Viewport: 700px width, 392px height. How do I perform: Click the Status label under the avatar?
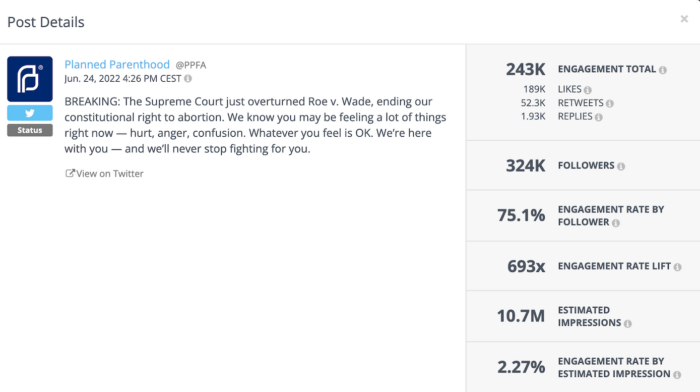coord(30,130)
